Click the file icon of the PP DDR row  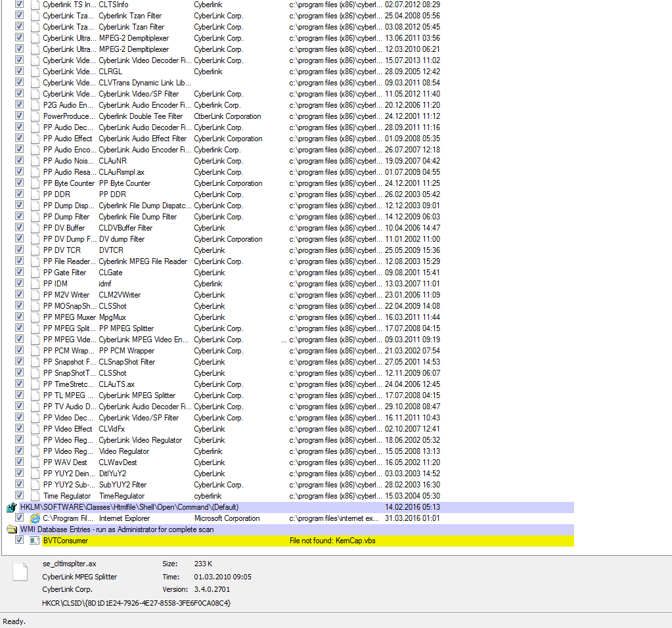pyautogui.click(x=35, y=194)
